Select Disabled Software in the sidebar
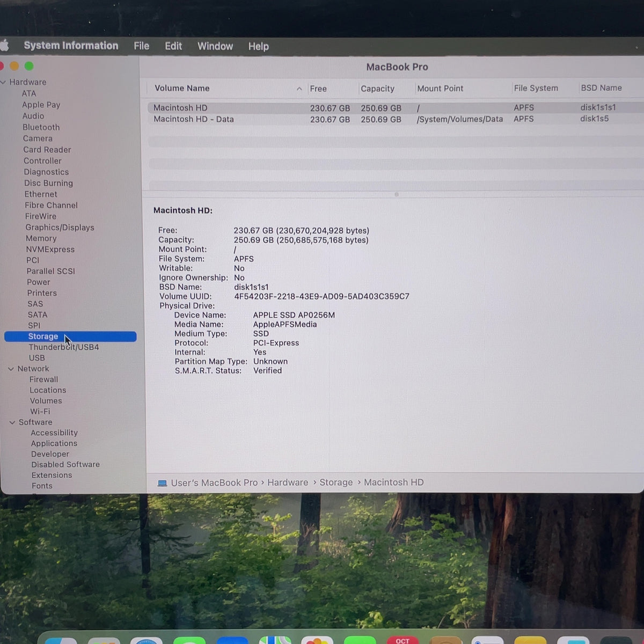Image resolution: width=644 pixels, height=644 pixels. [x=65, y=465]
